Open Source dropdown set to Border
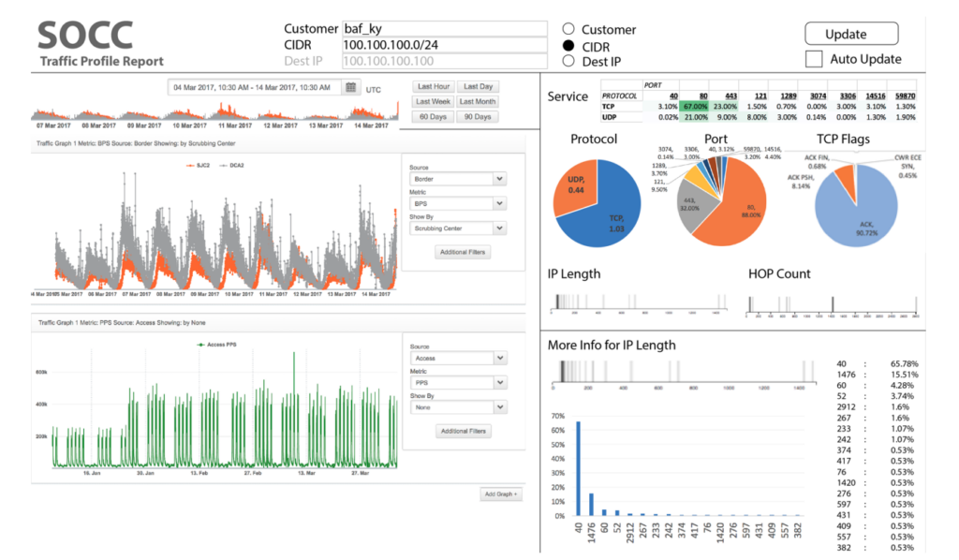 coord(458,179)
